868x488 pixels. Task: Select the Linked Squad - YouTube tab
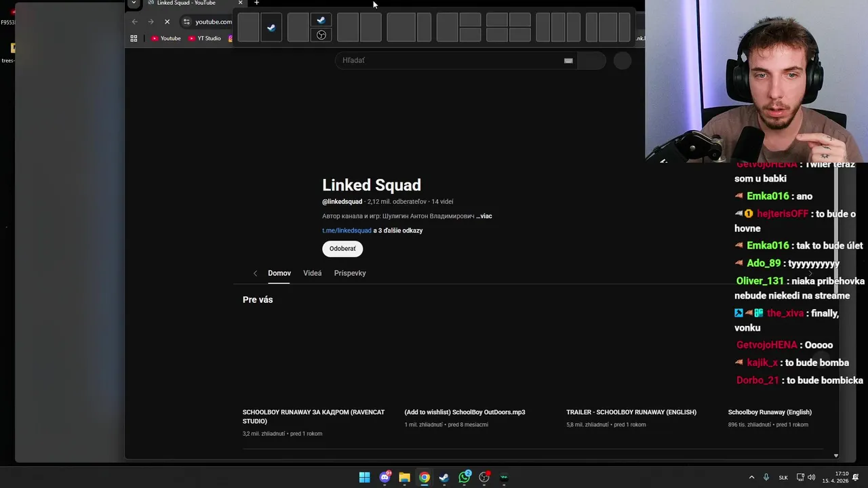point(186,3)
